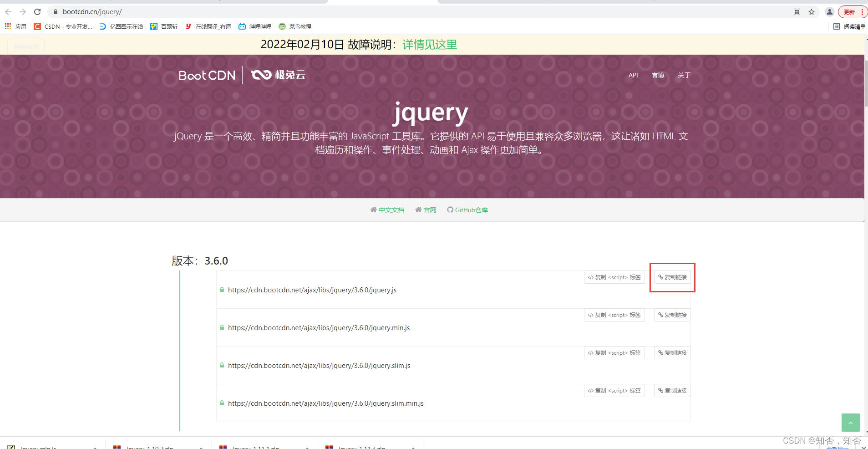This screenshot has width=868, height=449.
Task: Click the BootCDN logo
Action: (207, 75)
